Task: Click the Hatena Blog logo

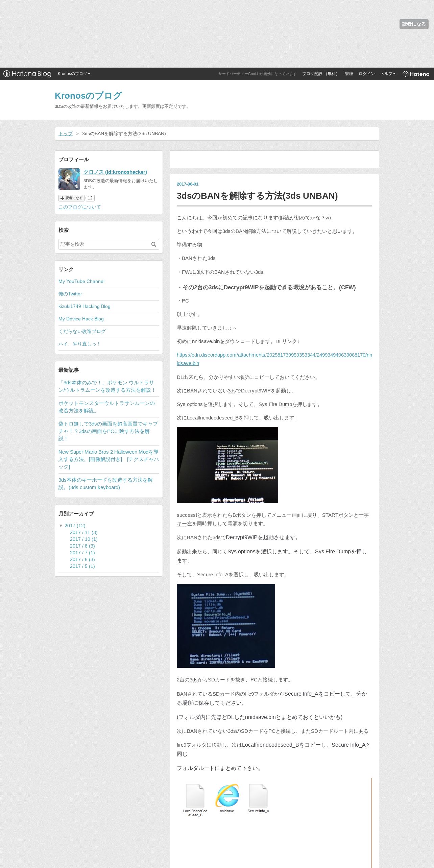Action: pyautogui.click(x=27, y=74)
